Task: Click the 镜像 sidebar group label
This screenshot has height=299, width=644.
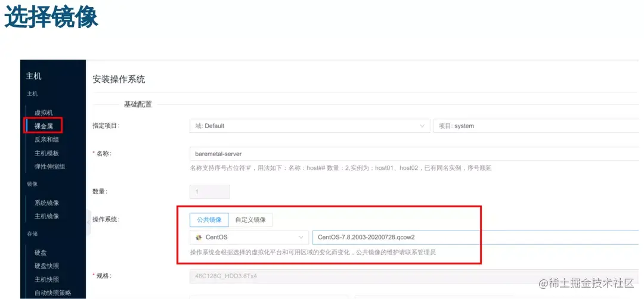Action: pos(32,183)
